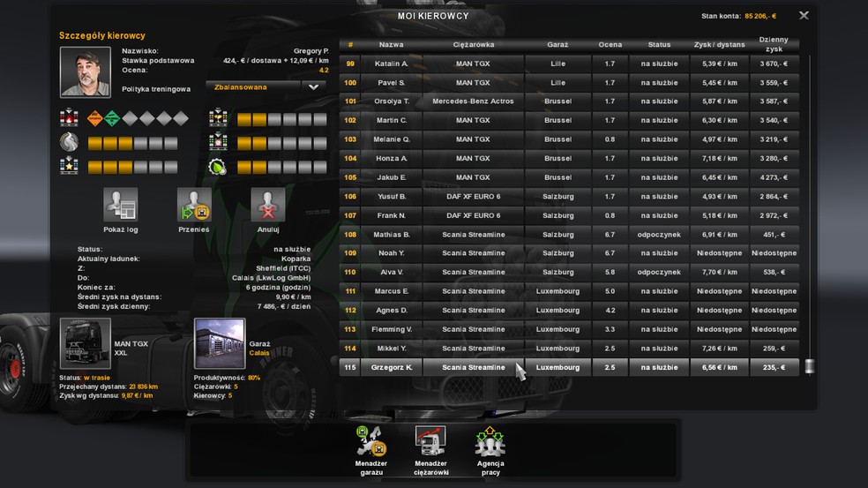Select driver Jakub E. row
The image size is (868, 488).
tap(569, 177)
